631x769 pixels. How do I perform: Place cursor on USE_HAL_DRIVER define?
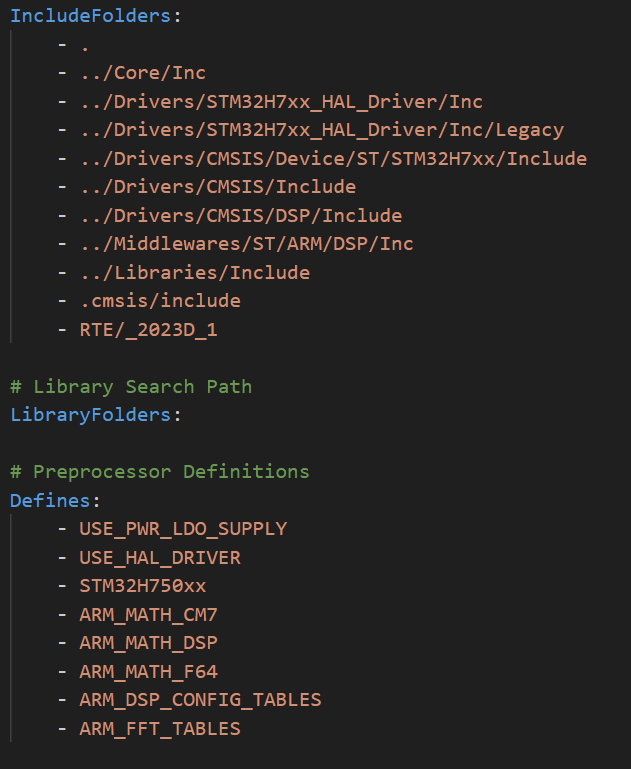[x=160, y=557]
